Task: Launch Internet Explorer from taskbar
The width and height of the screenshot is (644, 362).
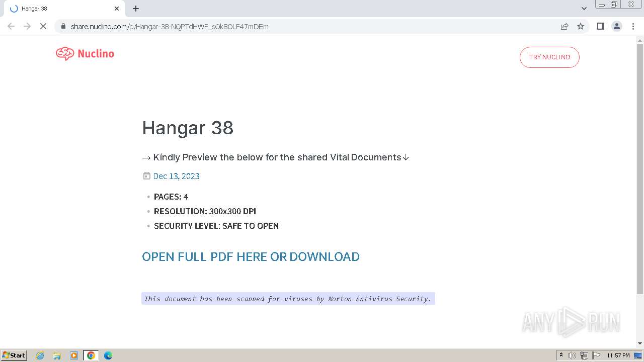Action: (x=40, y=355)
